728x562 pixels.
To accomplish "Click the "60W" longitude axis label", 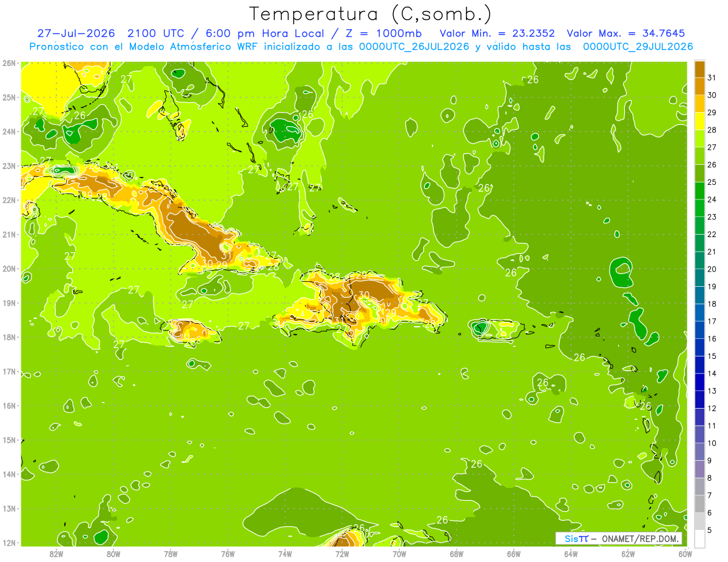I will pos(685,554).
